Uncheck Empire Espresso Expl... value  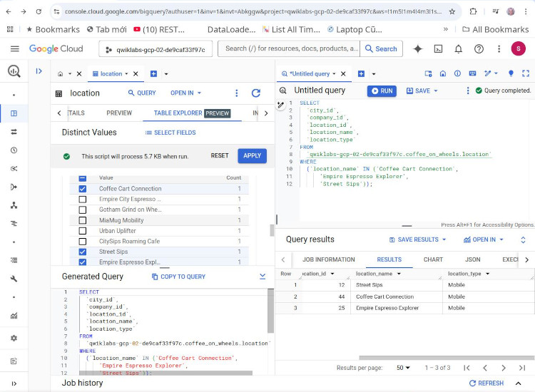(x=83, y=262)
